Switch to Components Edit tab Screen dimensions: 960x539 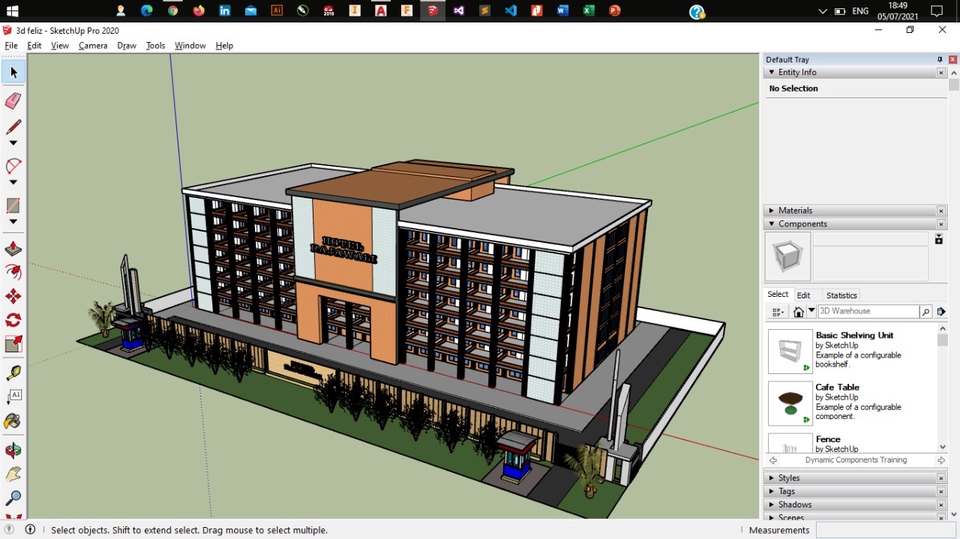803,295
